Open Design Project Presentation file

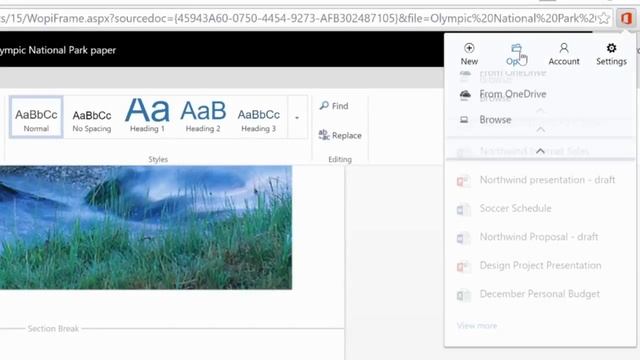point(540,266)
